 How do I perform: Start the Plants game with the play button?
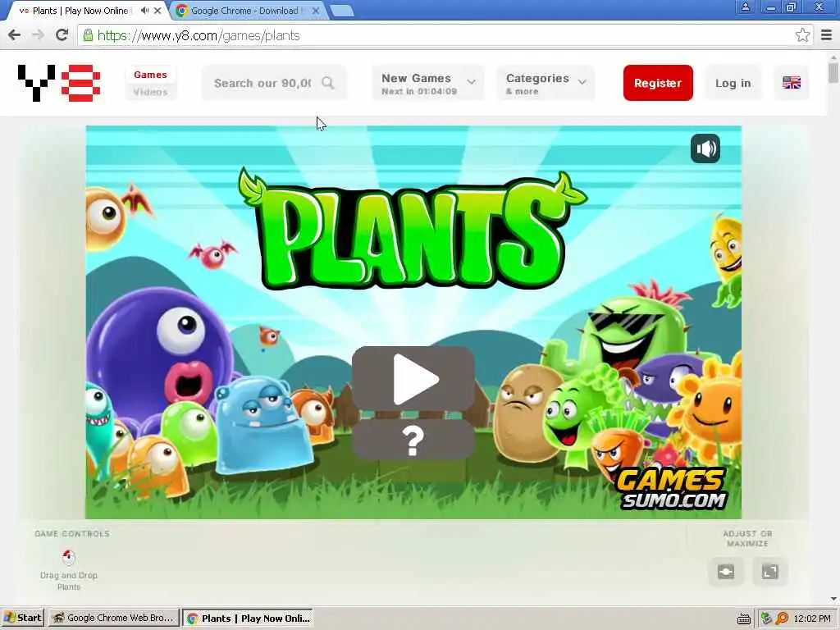tap(413, 378)
